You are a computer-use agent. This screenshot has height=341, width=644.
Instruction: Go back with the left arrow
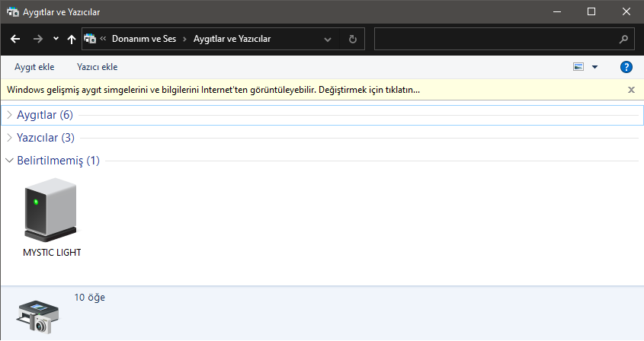point(15,39)
